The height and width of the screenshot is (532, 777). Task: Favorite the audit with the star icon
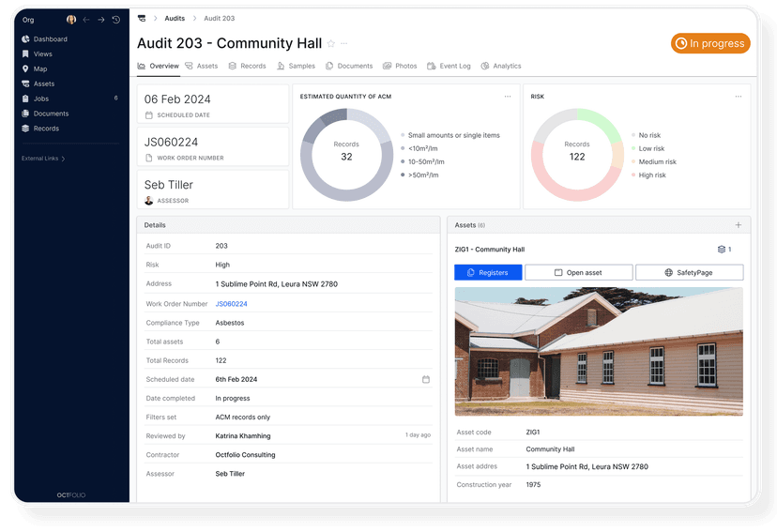(x=331, y=43)
